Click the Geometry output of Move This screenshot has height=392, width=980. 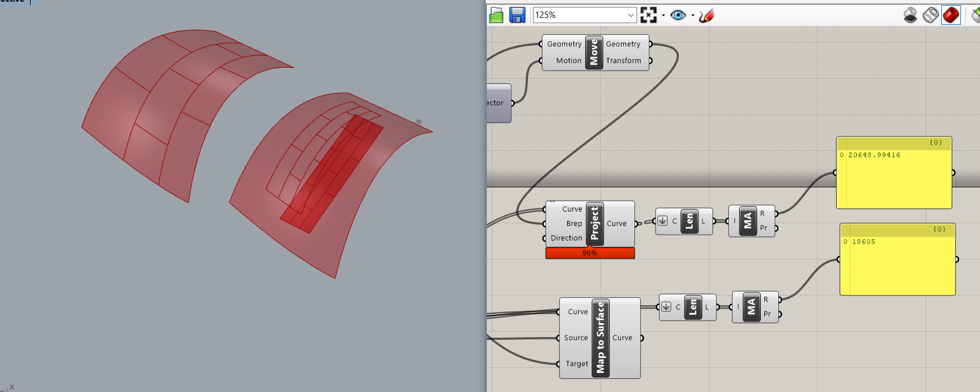click(623, 44)
